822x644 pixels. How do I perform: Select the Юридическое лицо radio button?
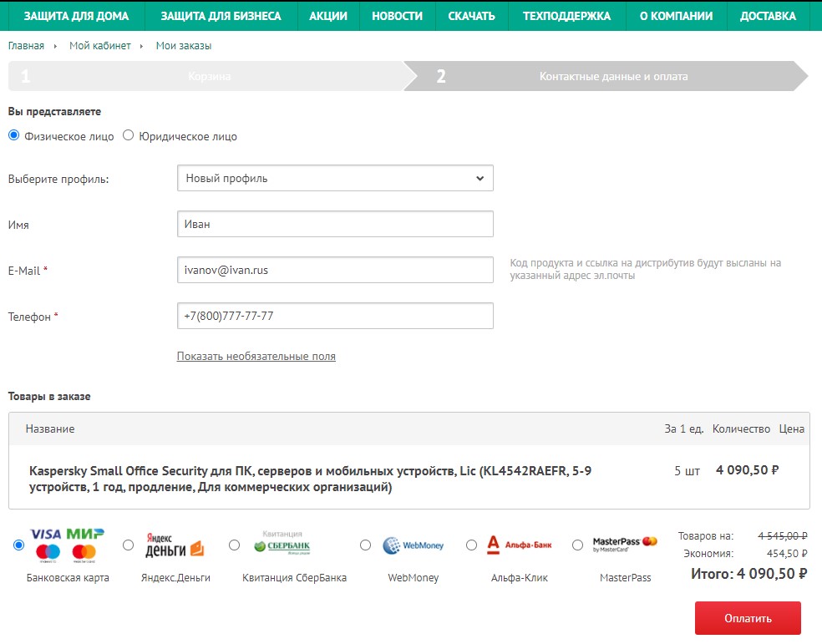128,135
